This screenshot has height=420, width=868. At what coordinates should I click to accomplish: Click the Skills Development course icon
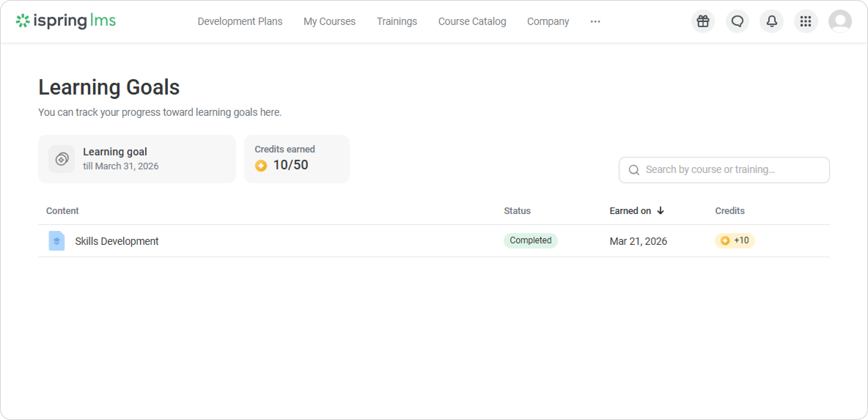[57, 241]
